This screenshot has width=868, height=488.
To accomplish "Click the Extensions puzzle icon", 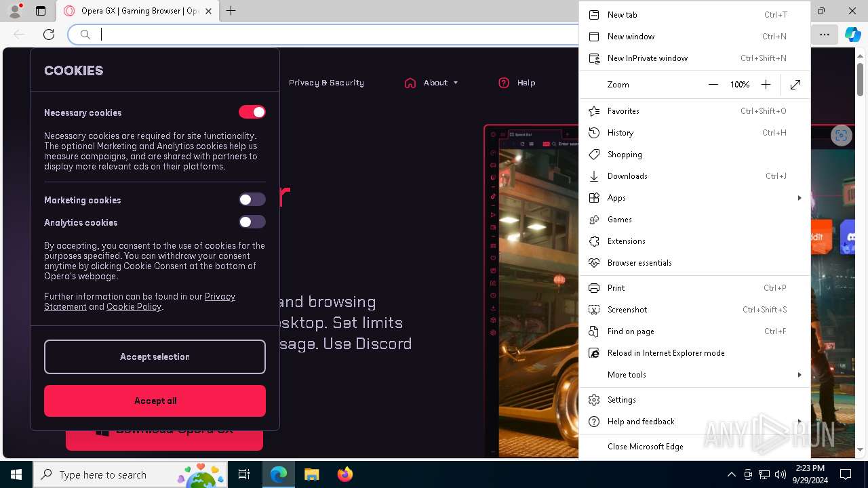I will click(x=594, y=241).
